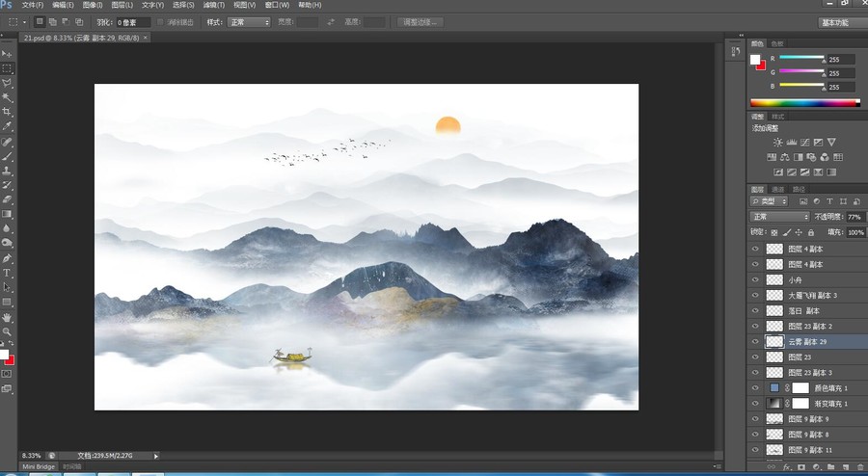Toggle visibility of 图层 23 副本 2
This screenshot has width=868, height=476.
tap(755, 327)
